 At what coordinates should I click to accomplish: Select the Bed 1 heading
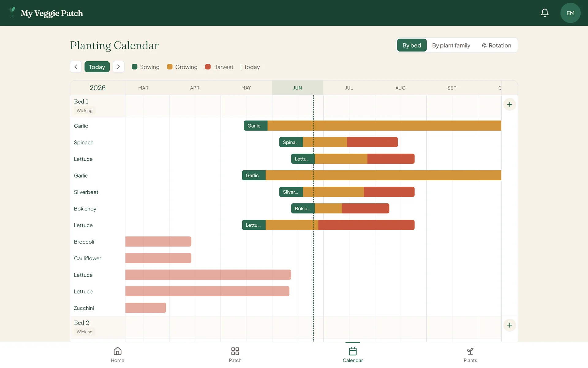coord(81,102)
